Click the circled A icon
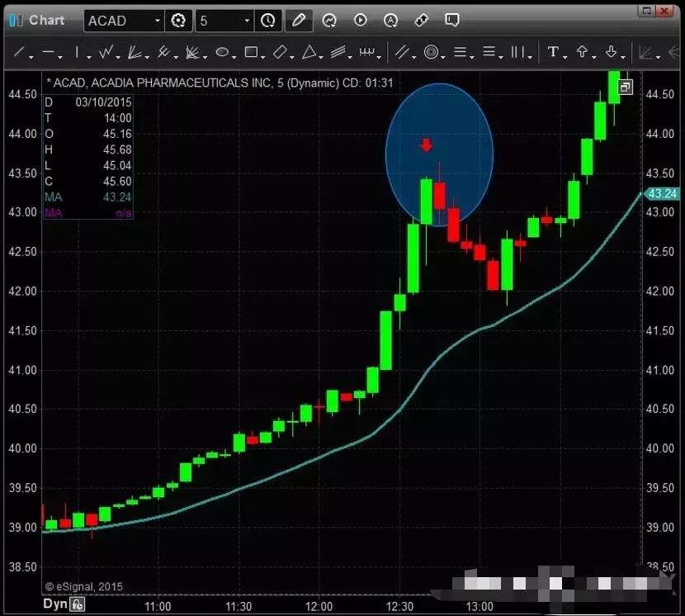This screenshot has width=685, height=616. (390, 21)
